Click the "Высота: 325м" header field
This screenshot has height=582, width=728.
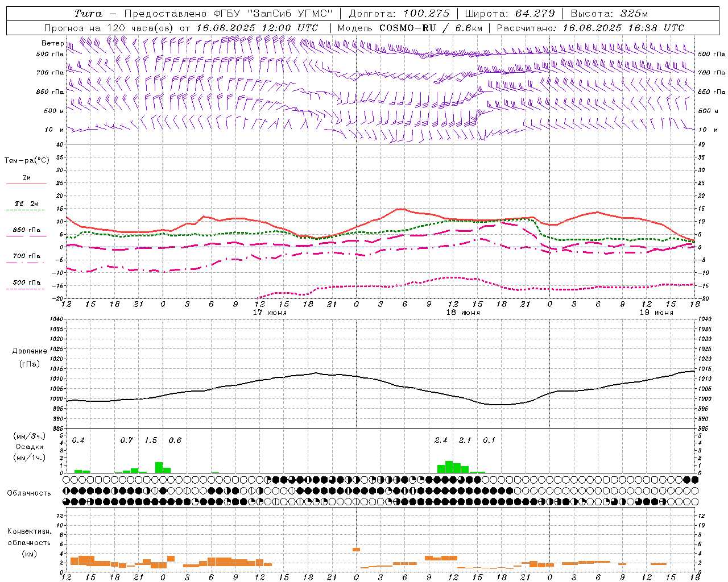(609, 14)
